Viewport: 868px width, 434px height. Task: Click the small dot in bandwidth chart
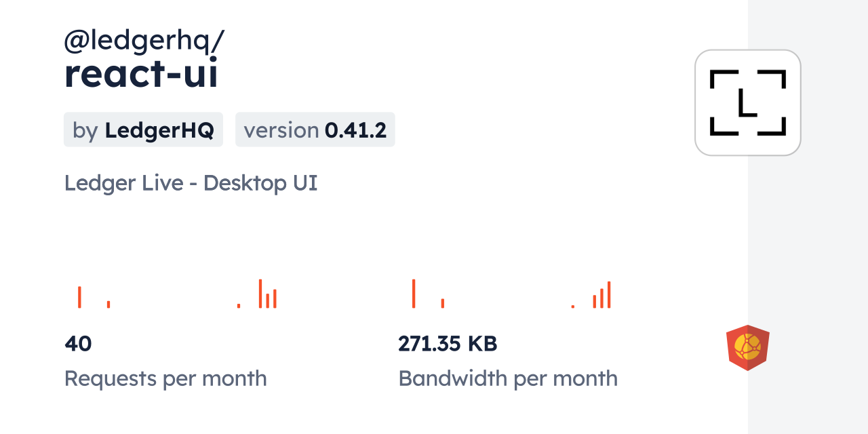click(x=573, y=307)
